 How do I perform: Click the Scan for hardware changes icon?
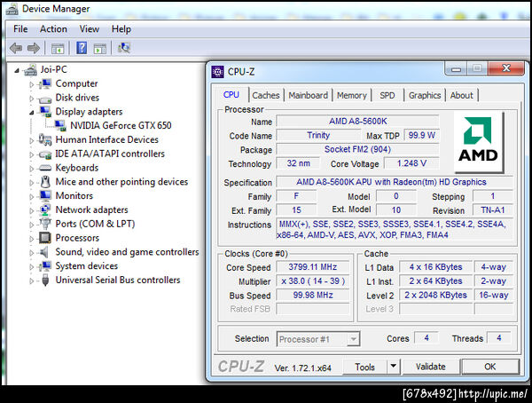[x=124, y=48]
